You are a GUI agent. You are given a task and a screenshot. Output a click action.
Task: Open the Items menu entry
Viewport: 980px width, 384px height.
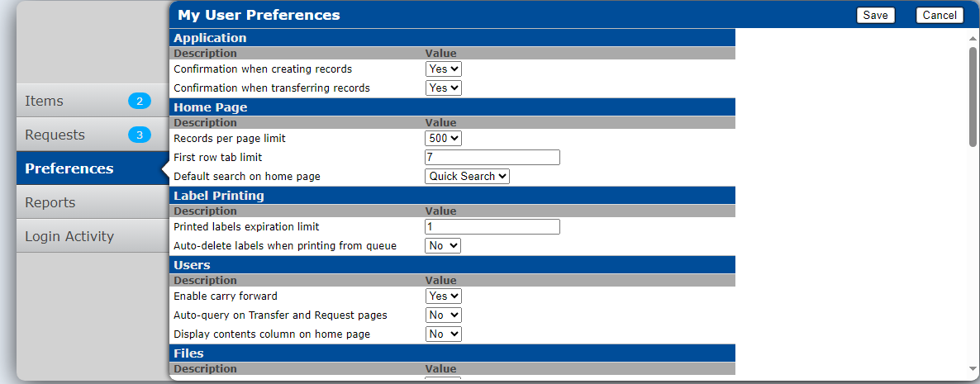45,101
